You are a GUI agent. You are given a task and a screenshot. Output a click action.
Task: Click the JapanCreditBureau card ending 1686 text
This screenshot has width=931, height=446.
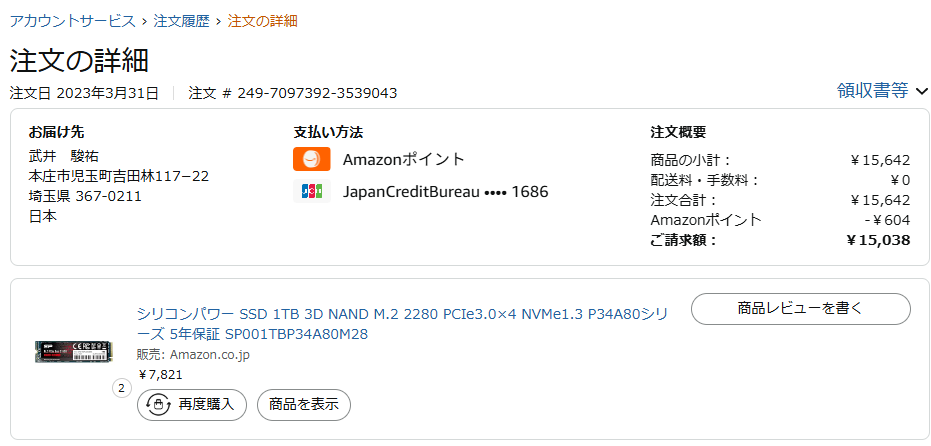pos(445,191)
